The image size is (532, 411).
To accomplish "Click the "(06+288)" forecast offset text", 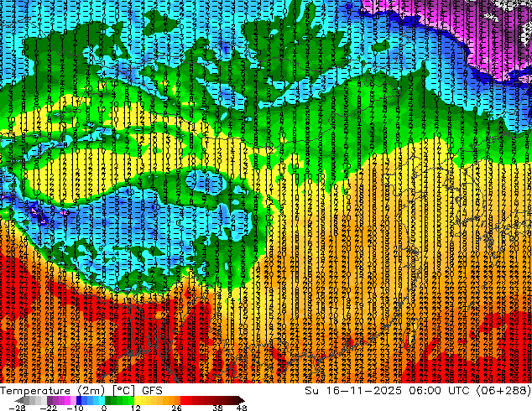I will (504, 391).
